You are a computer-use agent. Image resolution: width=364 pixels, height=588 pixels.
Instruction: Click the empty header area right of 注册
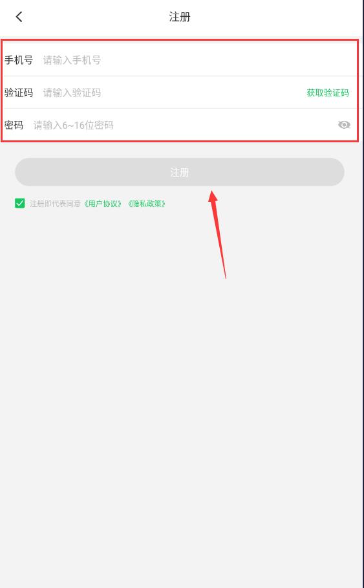click(277, 17)
